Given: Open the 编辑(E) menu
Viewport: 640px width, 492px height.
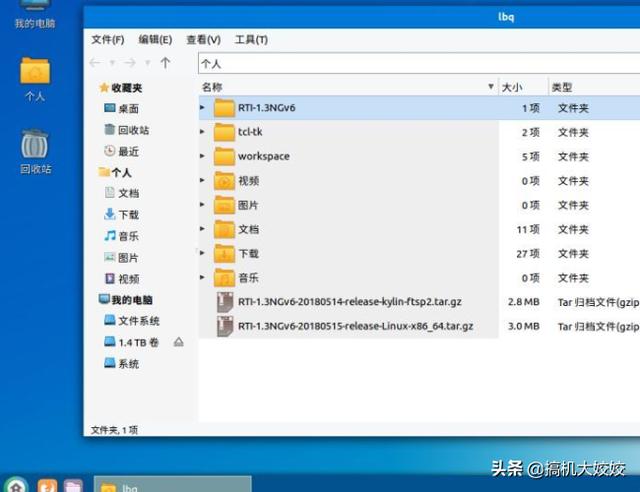Looking at the screenshot, I should tap(155, 40).
